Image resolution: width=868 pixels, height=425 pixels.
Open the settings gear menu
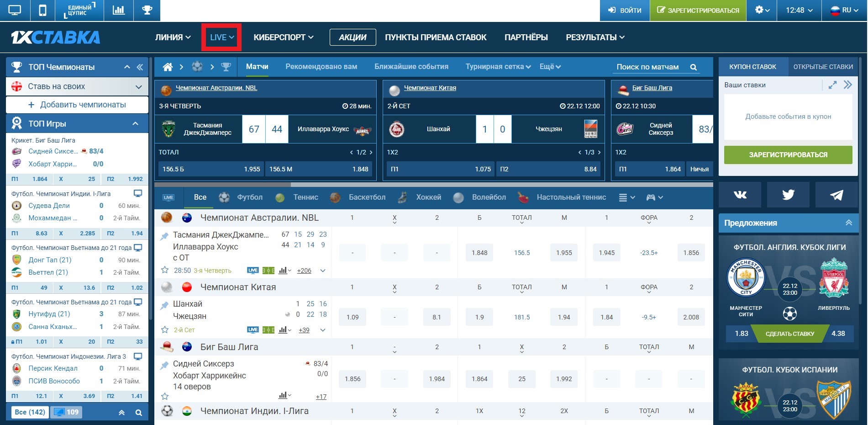(x=762, y=10)
